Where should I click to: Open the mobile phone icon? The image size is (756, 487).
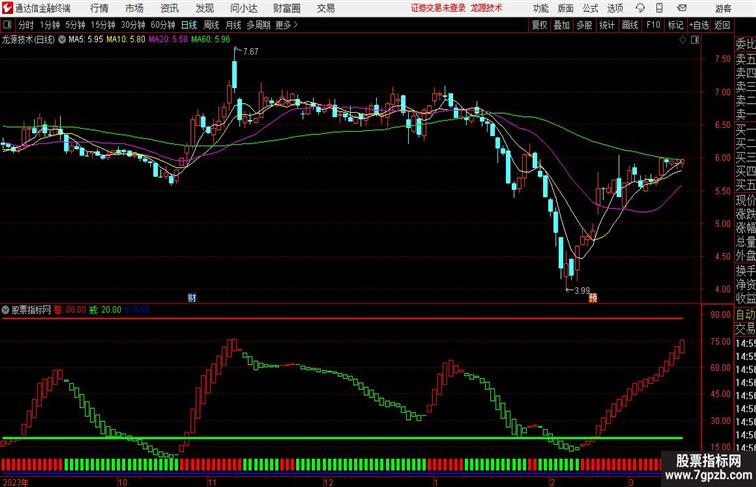coord(659,8)
